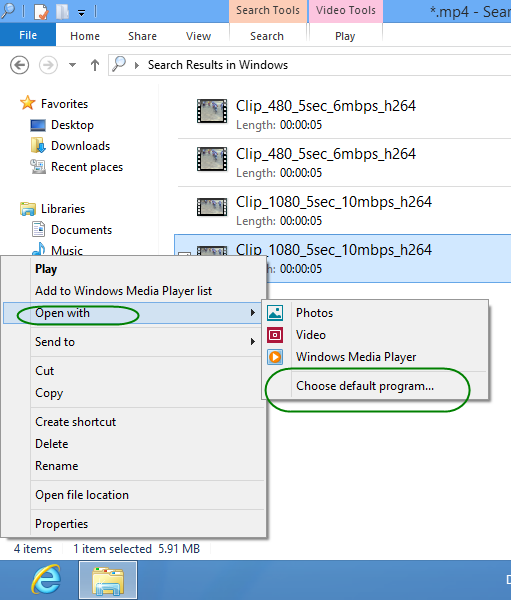511x600 pixels.
Task: Choose Properties in the context menu
Action: coord(134,524)
